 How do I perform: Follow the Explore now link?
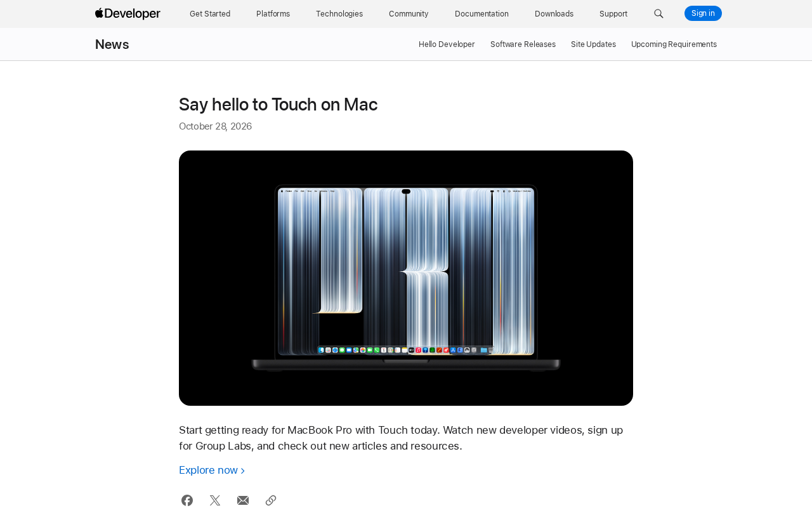pos(212,471)
